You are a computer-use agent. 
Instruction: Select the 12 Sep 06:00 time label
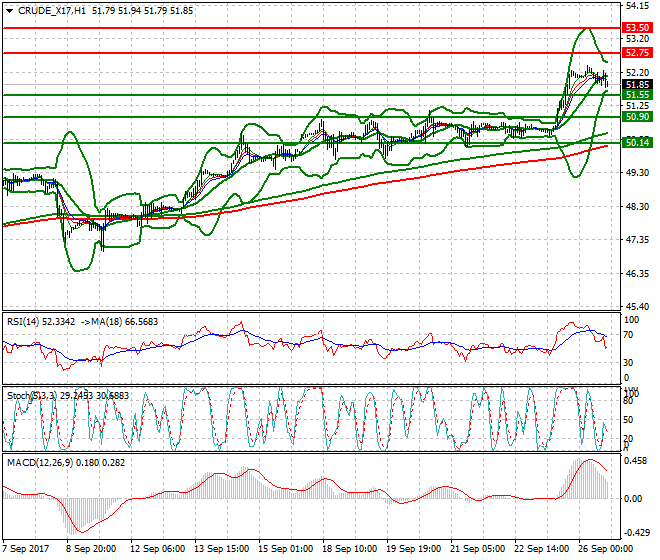[x=158, y=549]
